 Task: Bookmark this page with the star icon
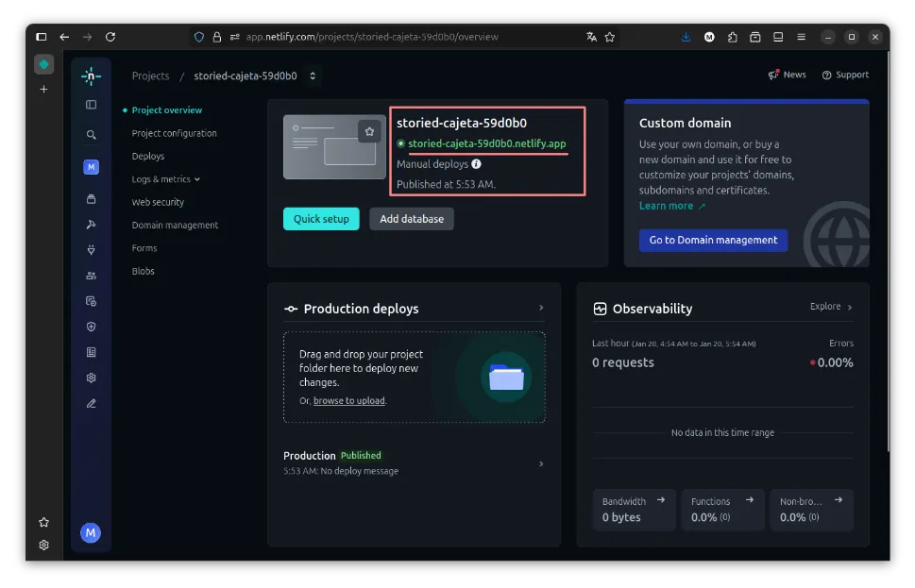610,37
